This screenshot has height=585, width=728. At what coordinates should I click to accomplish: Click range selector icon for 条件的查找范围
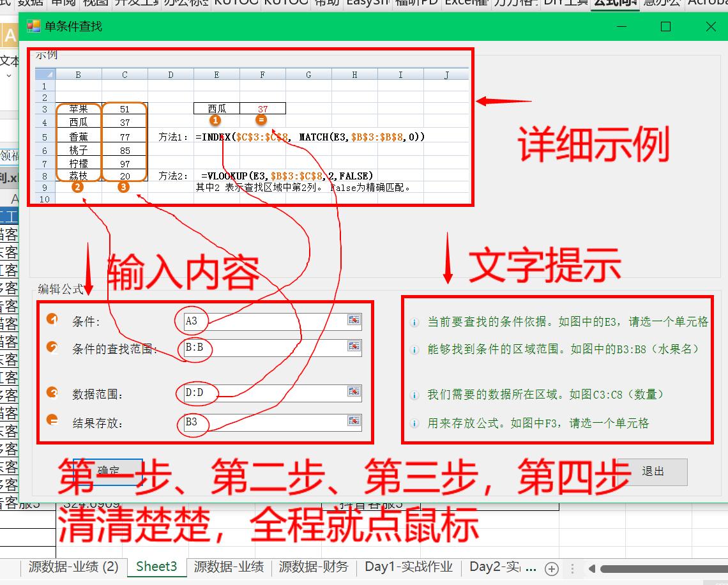[x=354, y=346]
